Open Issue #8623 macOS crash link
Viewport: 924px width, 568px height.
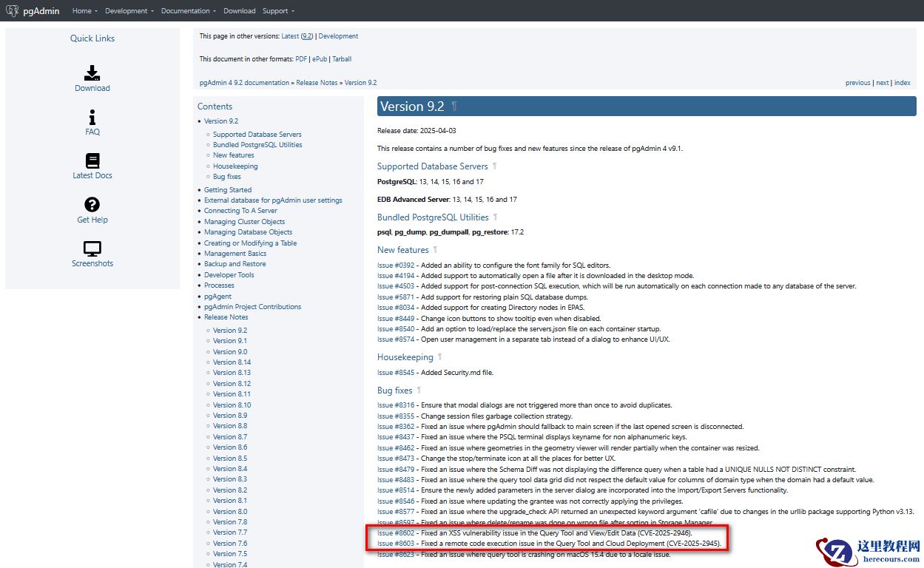pos(396,555)
